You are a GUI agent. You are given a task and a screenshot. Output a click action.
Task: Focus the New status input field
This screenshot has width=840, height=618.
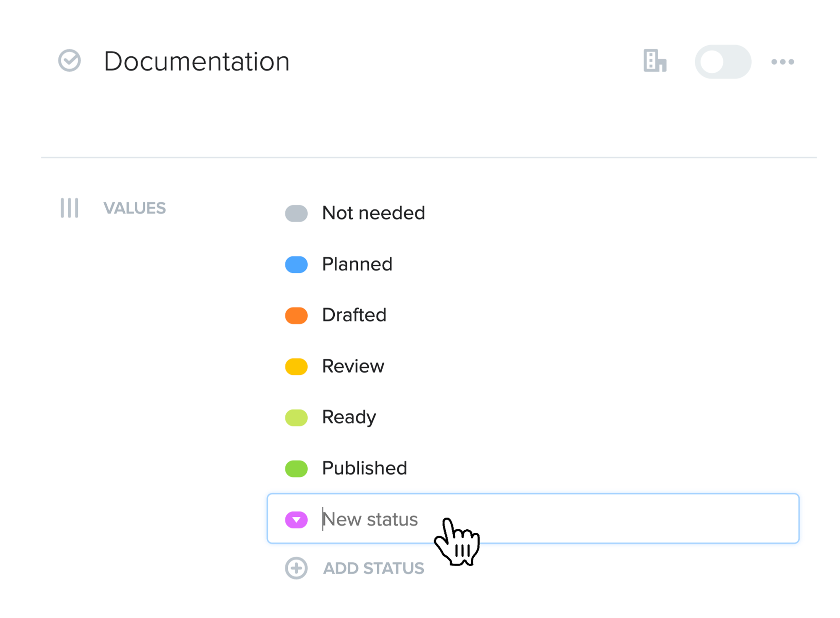(533, 518)
